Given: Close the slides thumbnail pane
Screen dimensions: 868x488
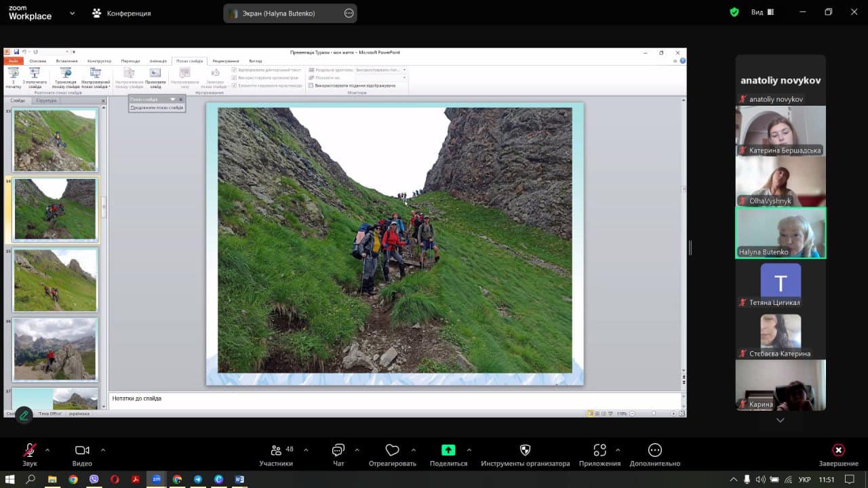Looking at the screenshot, I should (103, 101).
